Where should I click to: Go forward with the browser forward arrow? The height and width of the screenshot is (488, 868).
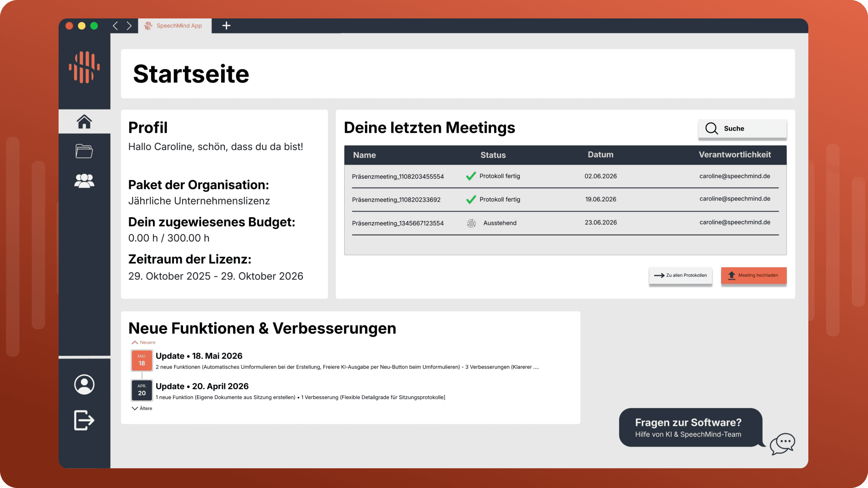click(129, 26)
